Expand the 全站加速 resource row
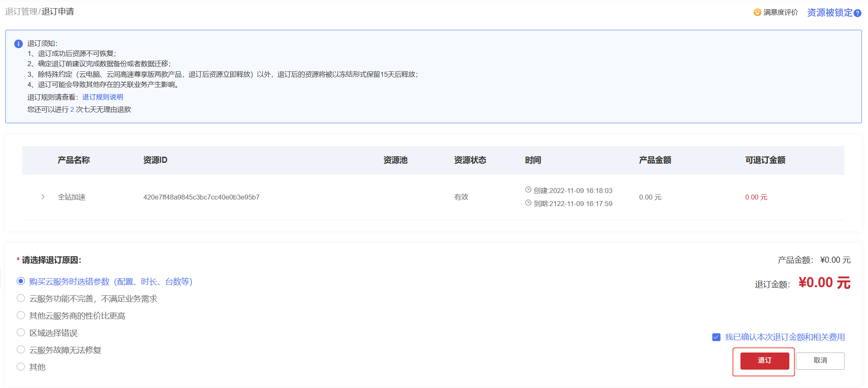Image resolution: width=868 pixels, height=388 pixels. (x=43, y=197)
